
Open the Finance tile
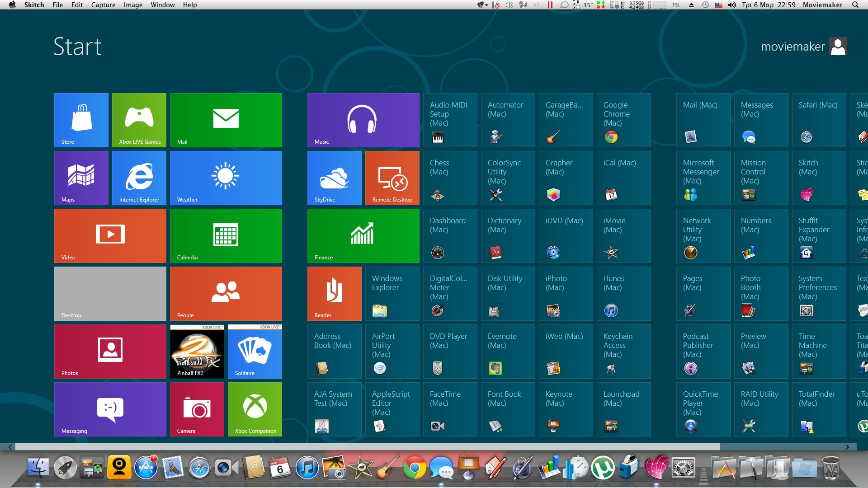point(363,236)
